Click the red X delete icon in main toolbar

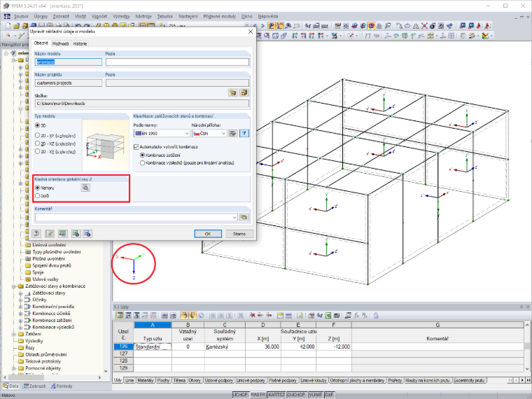click(x=424, y=26)
